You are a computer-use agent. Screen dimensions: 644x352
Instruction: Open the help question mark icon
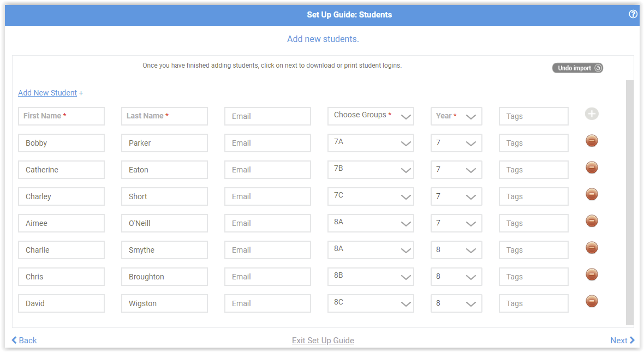[633, 14]
